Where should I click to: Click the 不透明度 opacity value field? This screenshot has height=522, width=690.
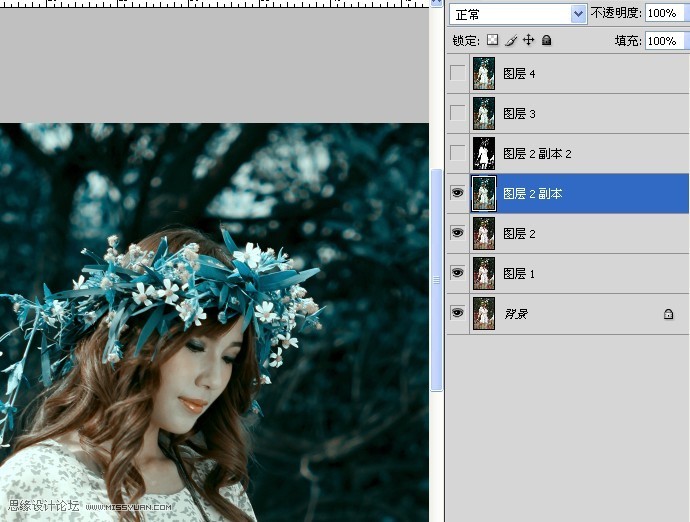pyautogui.click(x=661, y=14)
